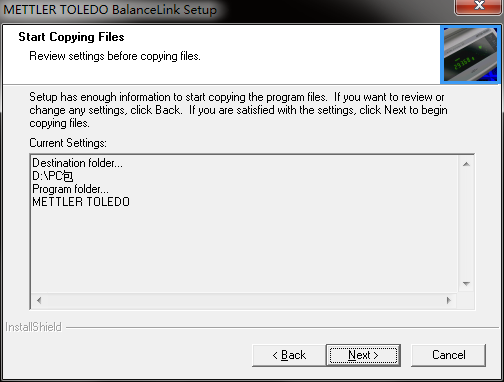Click the vertical scrollbar track in settings box

(x=466, y=224)
